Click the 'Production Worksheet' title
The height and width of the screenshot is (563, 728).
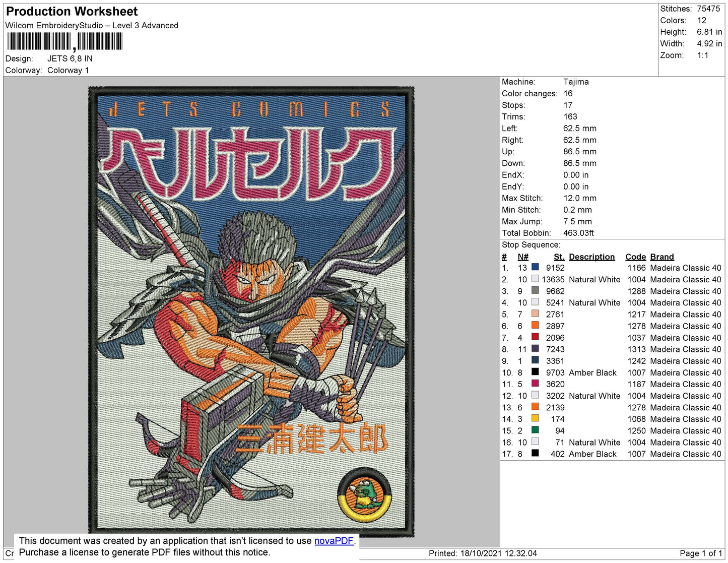click(72, 11)
